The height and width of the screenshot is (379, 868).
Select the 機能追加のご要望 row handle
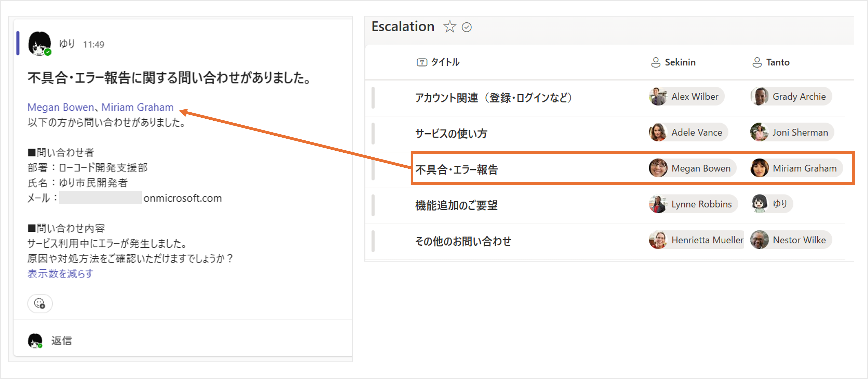coord(373,205)
